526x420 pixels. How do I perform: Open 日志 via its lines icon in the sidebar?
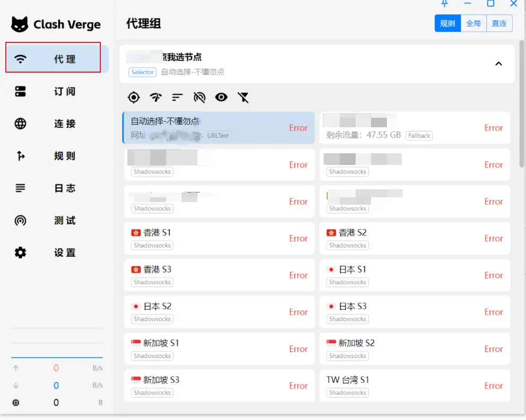tap(21, 188)
